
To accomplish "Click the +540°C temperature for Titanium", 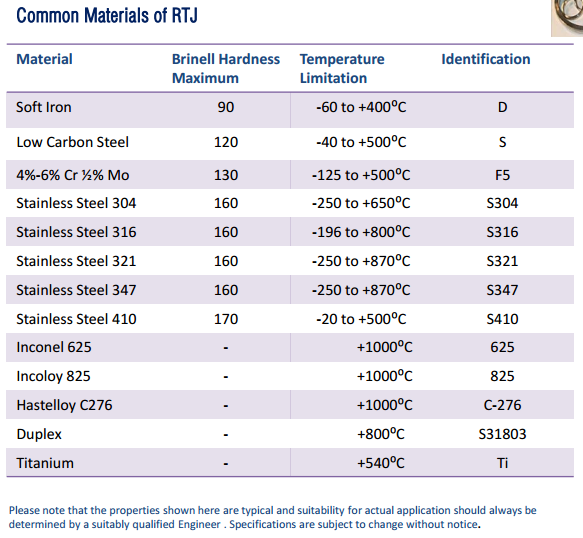I will coord(380,463).
